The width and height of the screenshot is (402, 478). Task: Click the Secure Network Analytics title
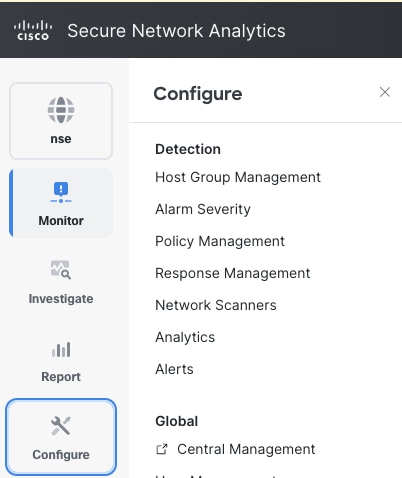point(176,31)
